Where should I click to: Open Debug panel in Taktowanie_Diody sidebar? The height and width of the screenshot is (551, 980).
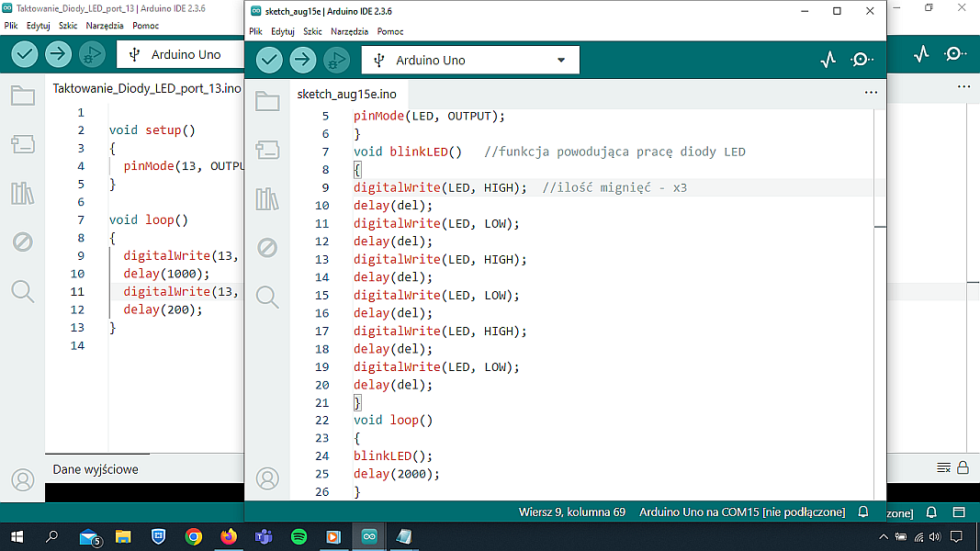point(23,242)
